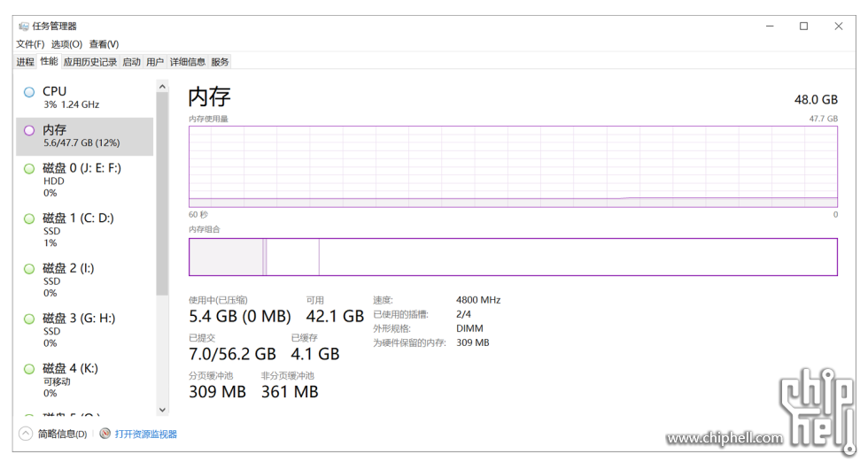Screen dimensions: 868x469
Task: Click the Disk 2 (I:) circle icon
Action: (29, 268)
